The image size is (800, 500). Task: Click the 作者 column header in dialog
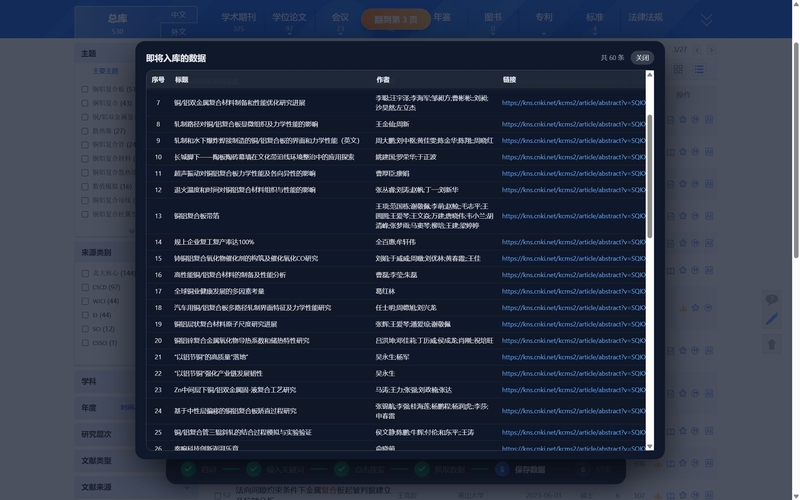(383, 80)
